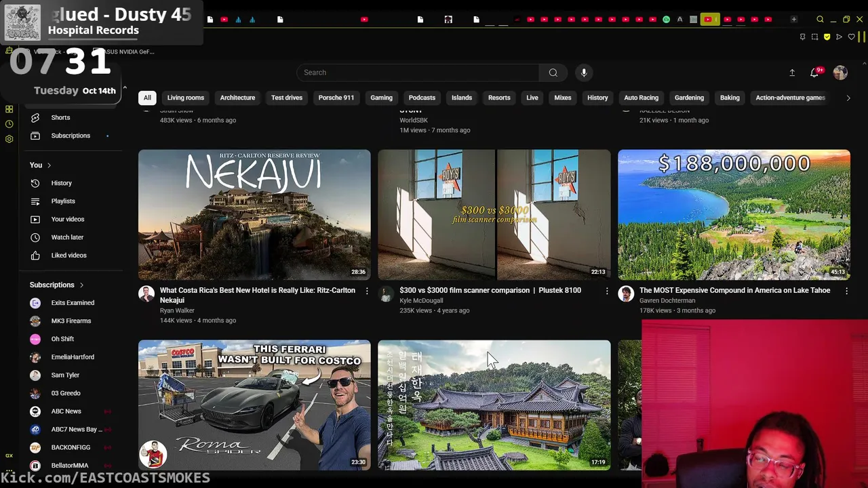Image resolution: width=868 pixels, height=488 pixels.
Task: Open the 03 Greedo subscription
Action: (x=71, y=393)
